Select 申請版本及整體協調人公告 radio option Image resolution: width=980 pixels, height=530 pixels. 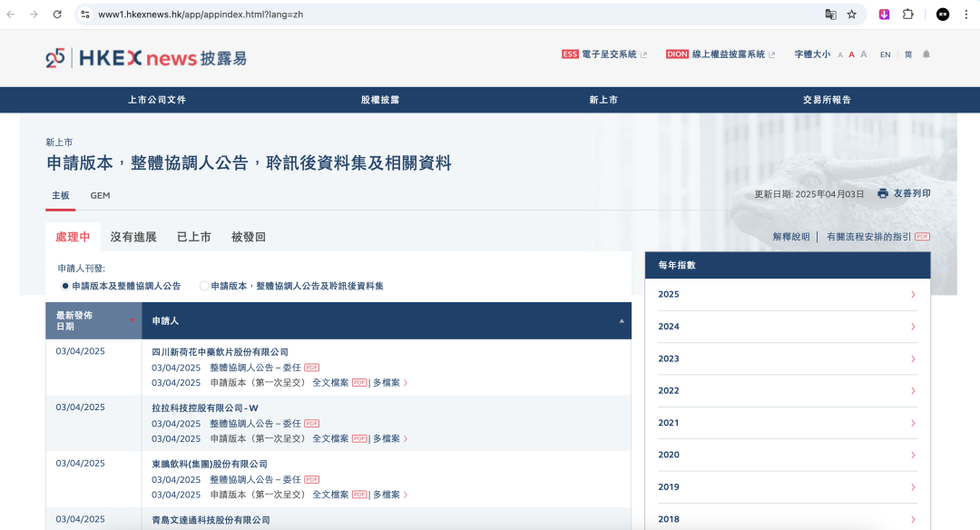[x=65, y=286]
